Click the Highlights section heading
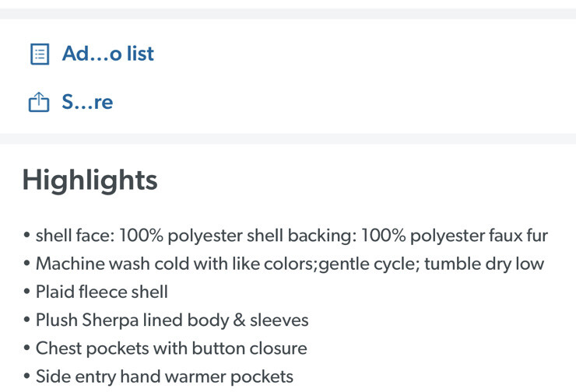 tap(90, 180)
